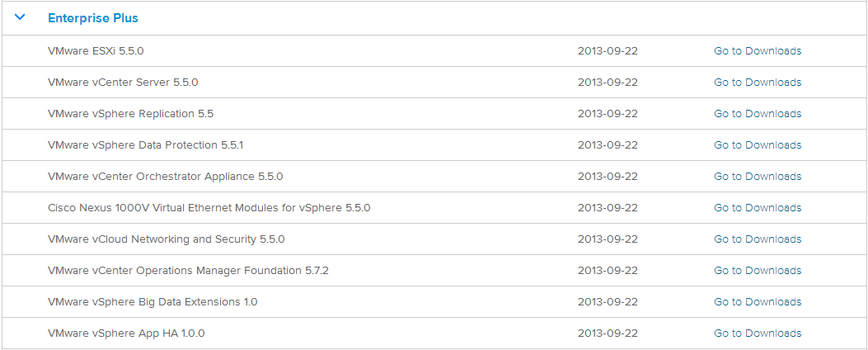
Task: Click VMware vSphere Data Protection 5.5.1 name
Action: pyautogui.click(x=145, y=145)
